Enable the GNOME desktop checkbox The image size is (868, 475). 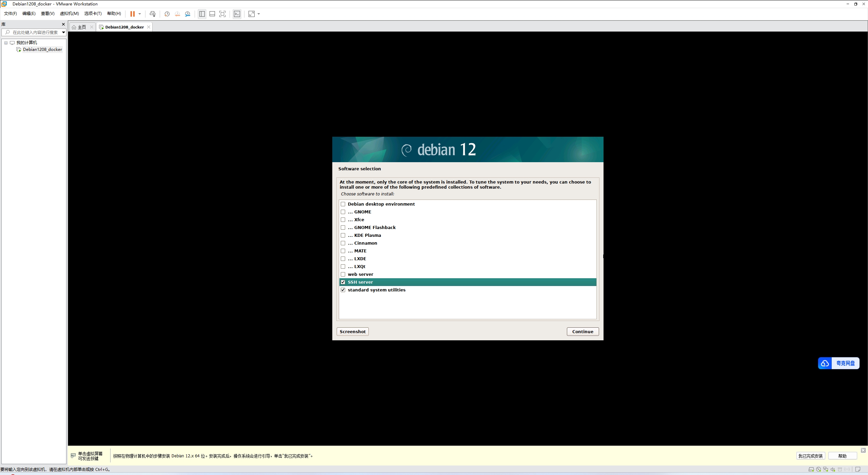tap(343, 212)
